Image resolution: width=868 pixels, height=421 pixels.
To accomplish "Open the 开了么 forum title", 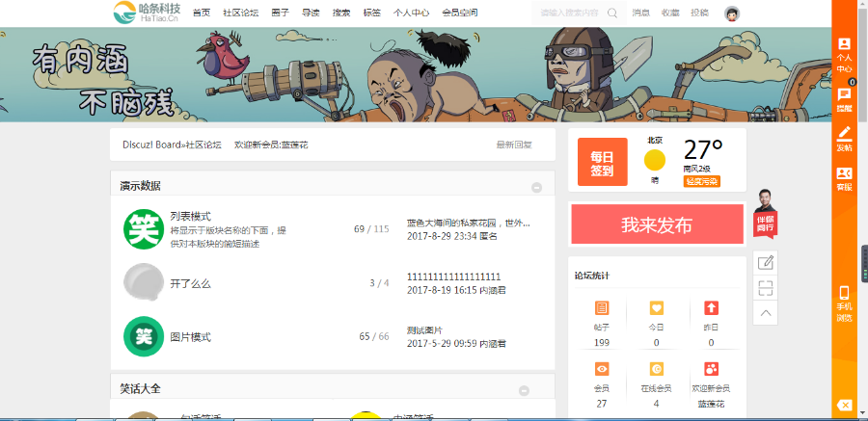I will (190, 284).
